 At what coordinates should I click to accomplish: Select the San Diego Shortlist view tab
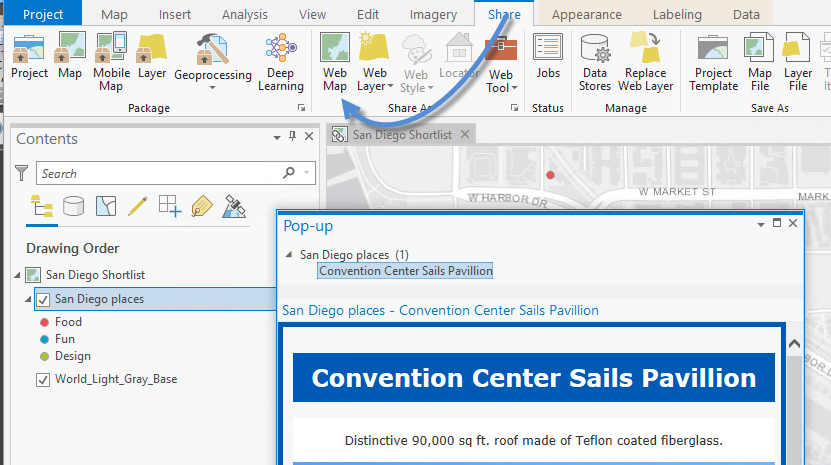[x=401, y=135]
